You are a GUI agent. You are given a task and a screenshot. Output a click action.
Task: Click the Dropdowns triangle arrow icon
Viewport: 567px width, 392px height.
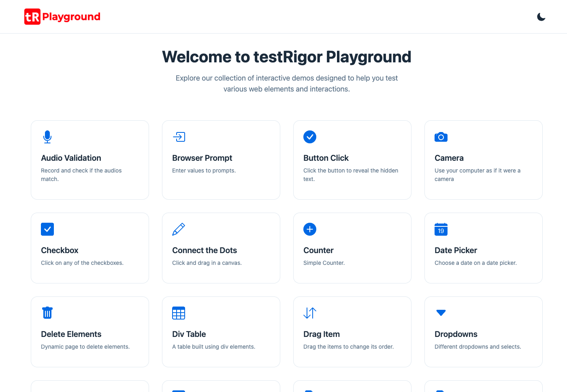pos(441,313)
